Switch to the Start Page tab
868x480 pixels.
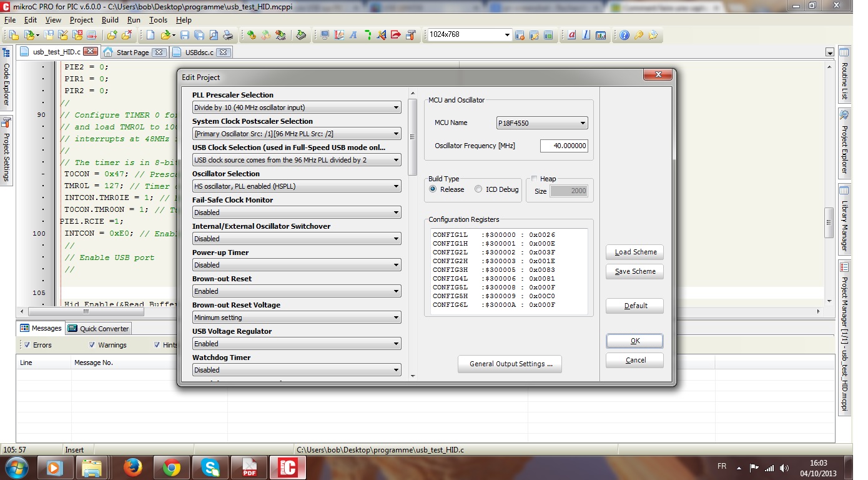click(134, 52)
